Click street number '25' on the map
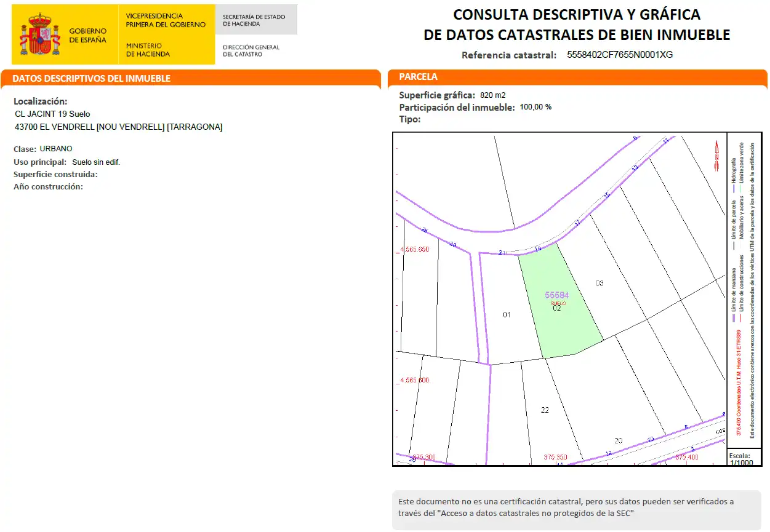770x532 pixels. (x=424, y=230)
